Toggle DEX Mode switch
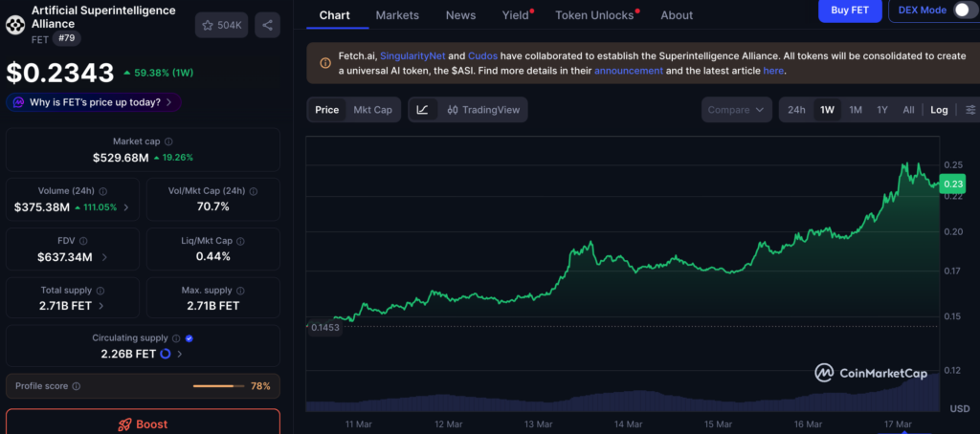 965,10
